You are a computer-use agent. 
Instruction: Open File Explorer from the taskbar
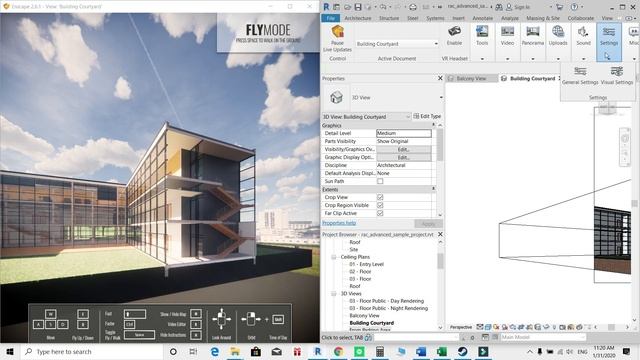point(235,351)
